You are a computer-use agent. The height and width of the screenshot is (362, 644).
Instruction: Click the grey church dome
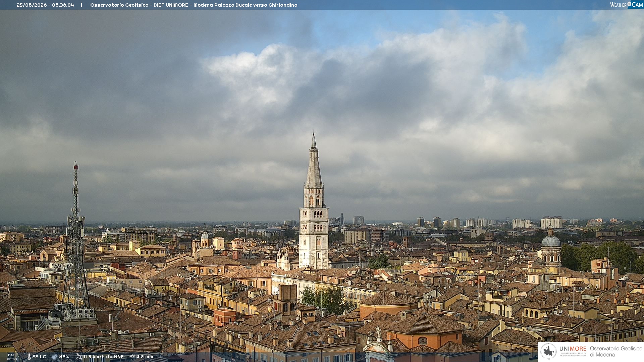(x=551, y=241)
